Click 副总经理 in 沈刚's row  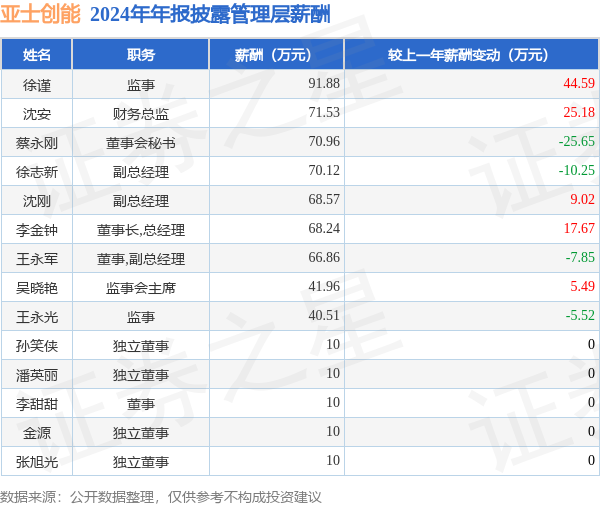pos(141,201)
